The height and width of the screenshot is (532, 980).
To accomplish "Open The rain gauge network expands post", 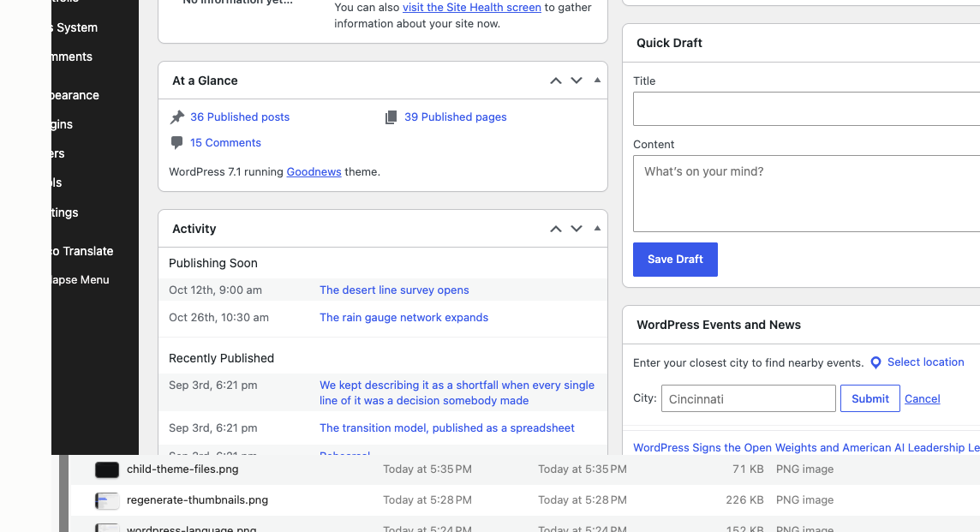I will (403, 318).
